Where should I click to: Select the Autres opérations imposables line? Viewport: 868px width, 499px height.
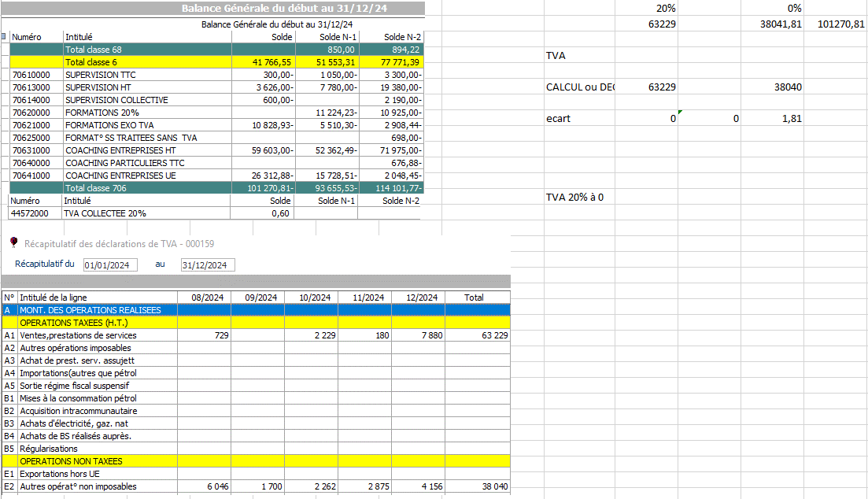pos(256,348)
